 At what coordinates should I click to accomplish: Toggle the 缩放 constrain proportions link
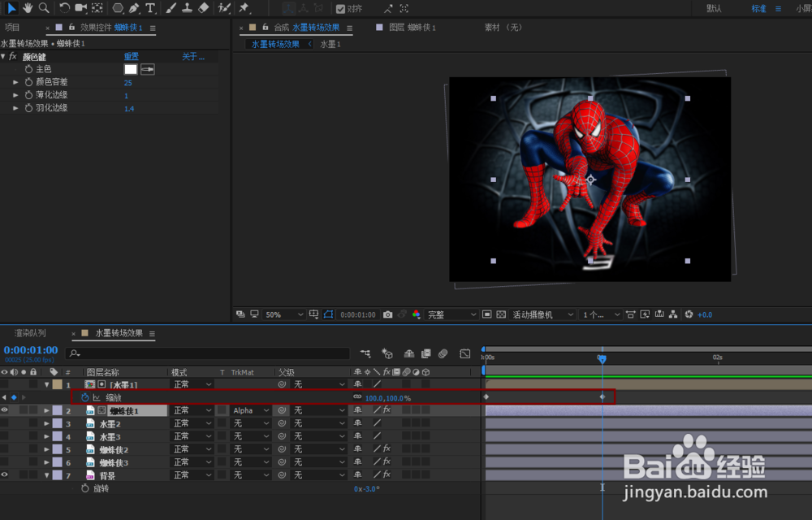point(357,397)
